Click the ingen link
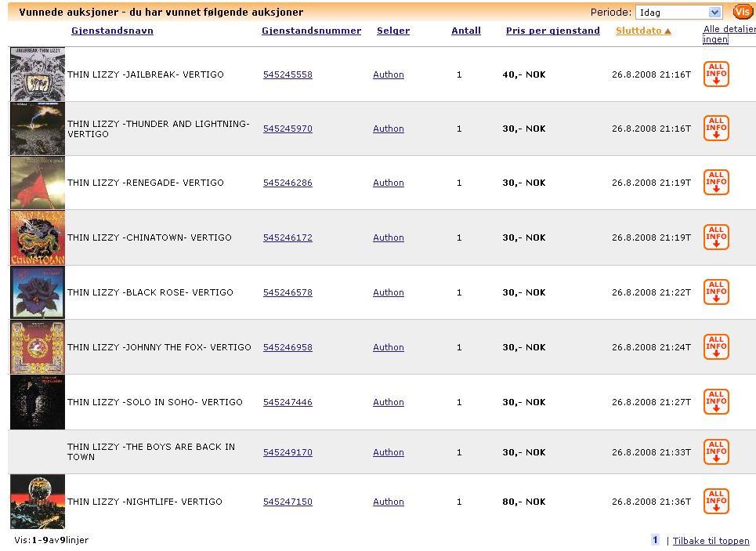This screenshot has height=551, width=756. point(715,39)
